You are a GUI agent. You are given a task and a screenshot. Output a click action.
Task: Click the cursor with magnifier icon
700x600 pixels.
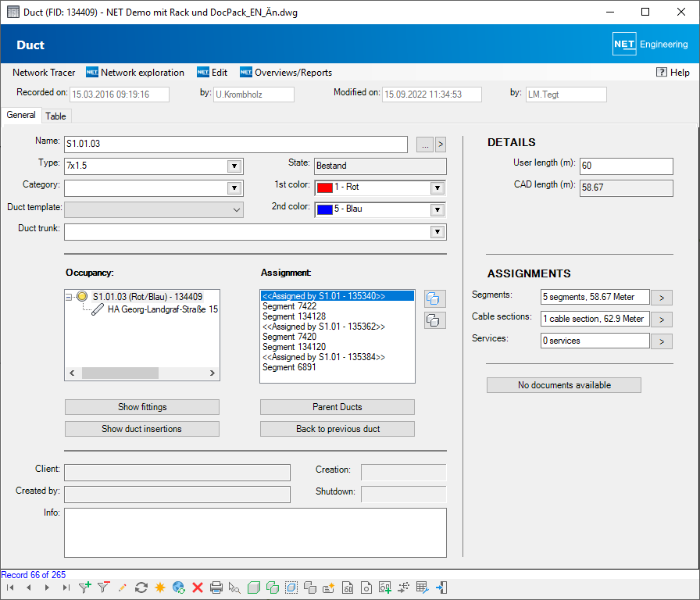[x=234, y=587]
